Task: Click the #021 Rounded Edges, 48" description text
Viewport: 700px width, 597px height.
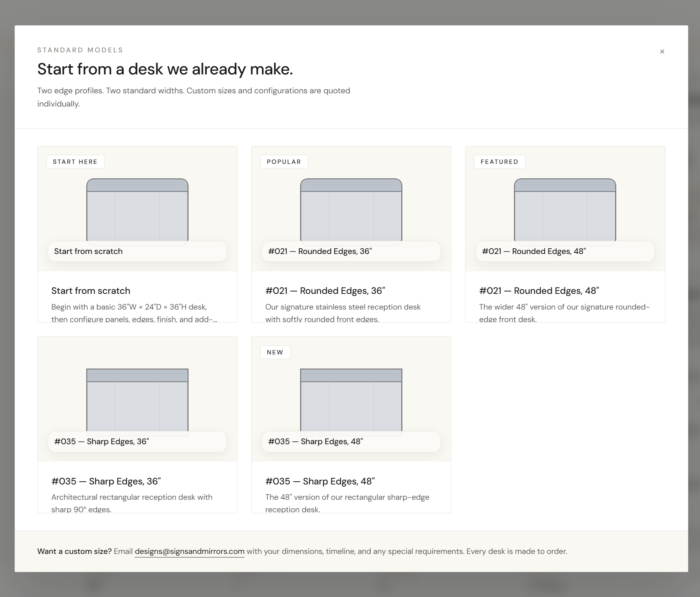Action: pyautogui.click(x=564, y=312)
